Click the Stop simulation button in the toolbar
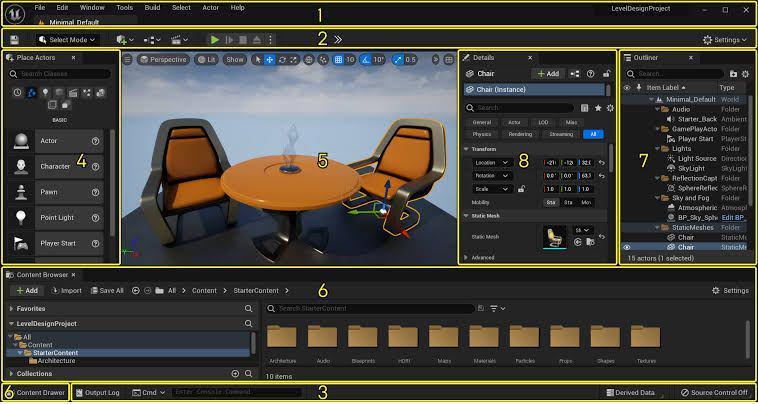 (244, 40)
